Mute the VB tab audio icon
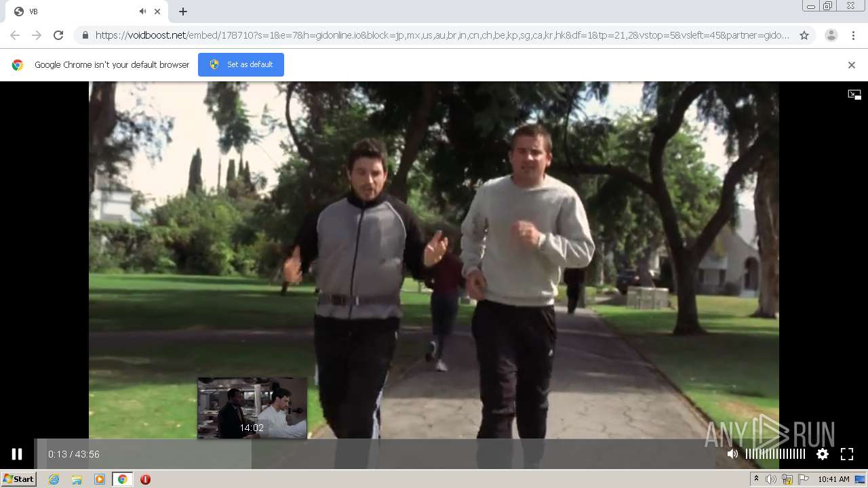This screenshot has width=868, height=488. point(143,12)
